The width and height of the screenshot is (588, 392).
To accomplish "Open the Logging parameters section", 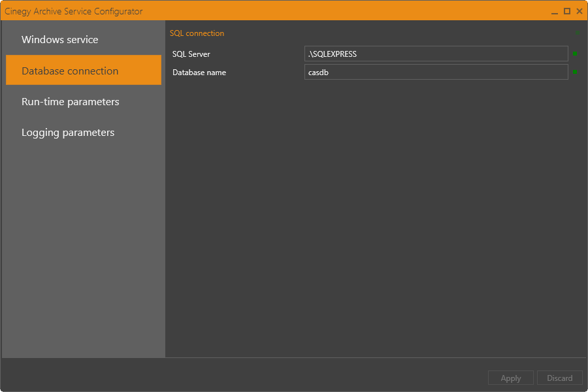I will [83, 133].
